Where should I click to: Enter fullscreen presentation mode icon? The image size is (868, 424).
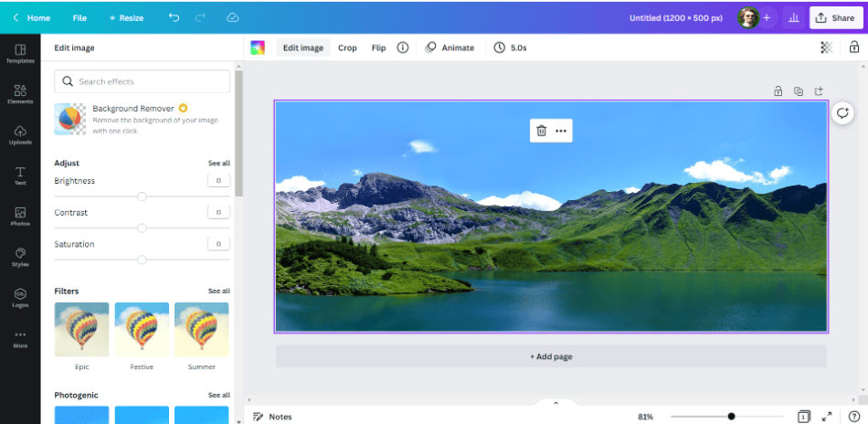pyautogui.click(x=827, y=417)
